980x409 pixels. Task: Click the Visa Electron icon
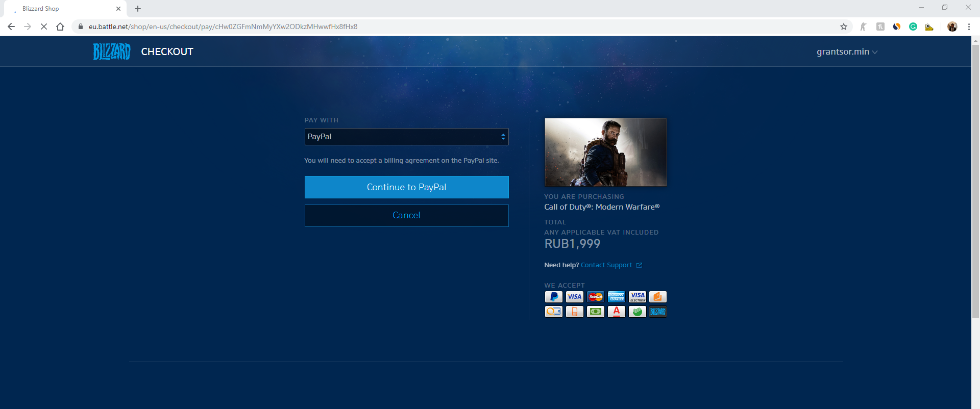tap(638, 297)
